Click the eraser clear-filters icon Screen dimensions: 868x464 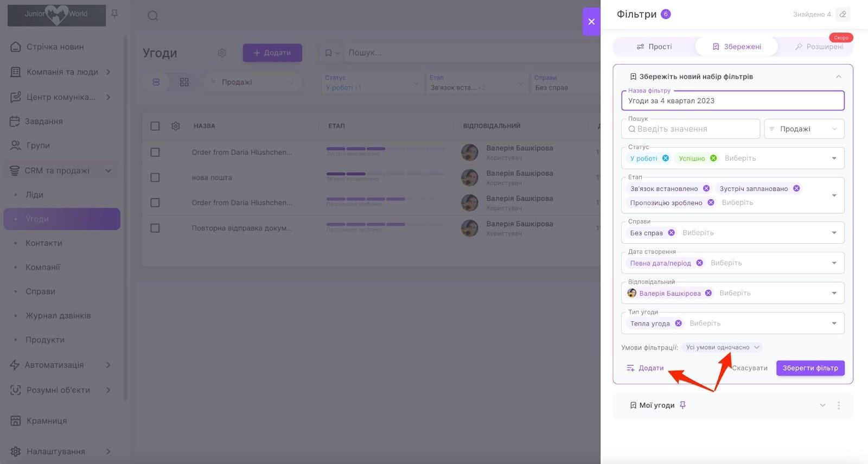[843, 14]
